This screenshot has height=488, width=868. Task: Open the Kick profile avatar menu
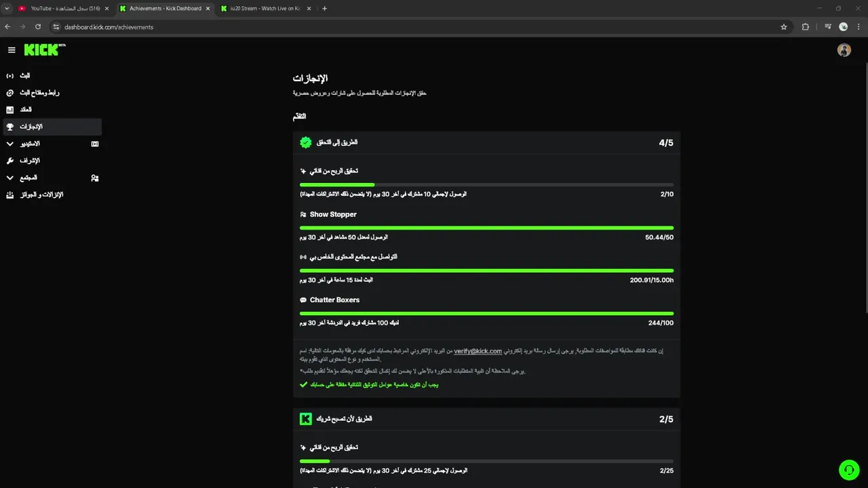point(844,50)
